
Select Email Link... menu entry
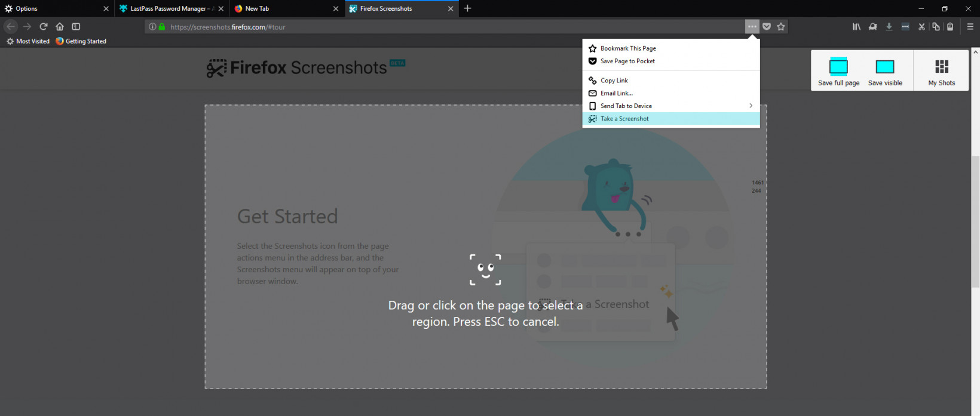pos(671,93)
